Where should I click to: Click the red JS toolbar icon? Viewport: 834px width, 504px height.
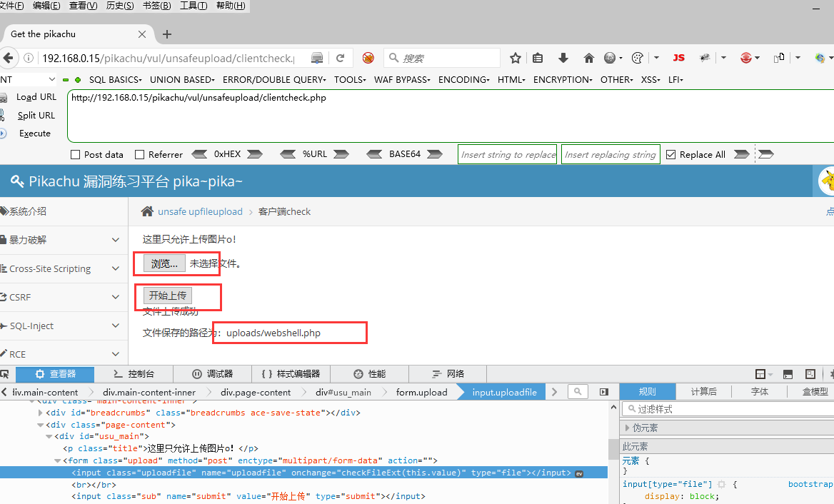pyautogui.click(x=678, y=58)
